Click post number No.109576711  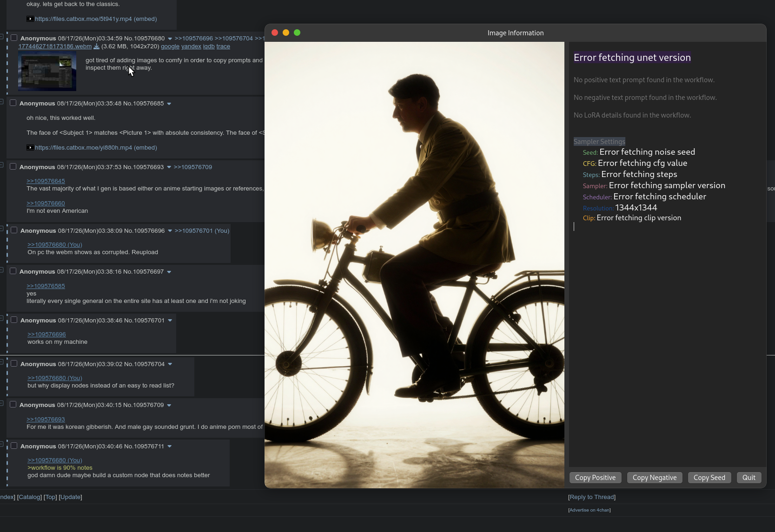[x=144, y=447]
